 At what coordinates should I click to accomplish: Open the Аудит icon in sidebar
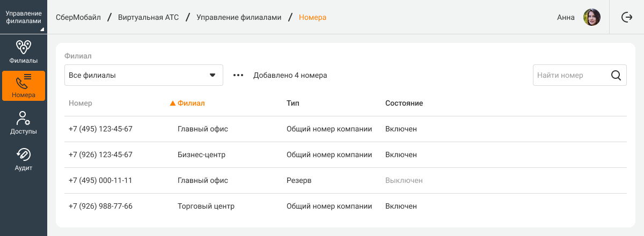pyautogui.click(x=24, y=155)
